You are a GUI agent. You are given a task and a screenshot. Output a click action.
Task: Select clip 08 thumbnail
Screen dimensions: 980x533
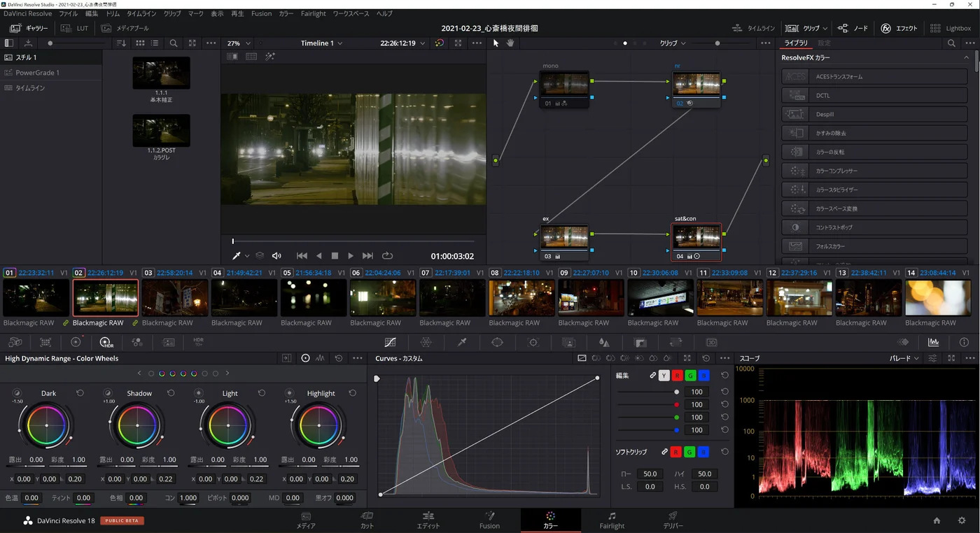(x=521, y=298)
